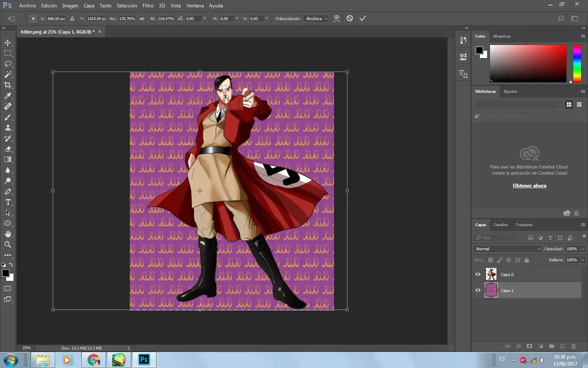588x368 pixels.
Task: Toggle lock transparent pixels
Action: point(490,260)
